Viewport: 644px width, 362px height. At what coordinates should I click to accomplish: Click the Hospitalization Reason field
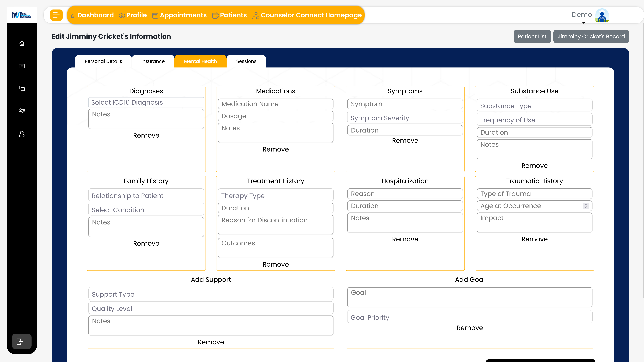(405, 194)
